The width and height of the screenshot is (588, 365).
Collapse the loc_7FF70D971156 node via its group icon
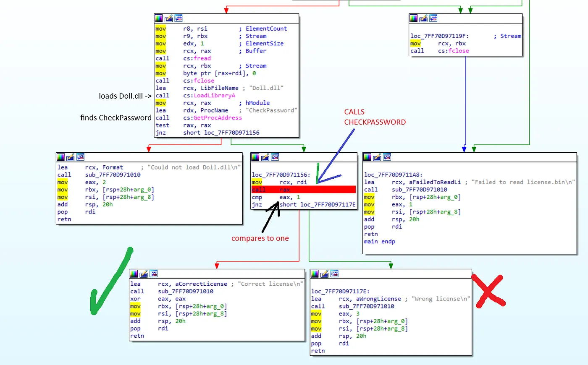275,157
